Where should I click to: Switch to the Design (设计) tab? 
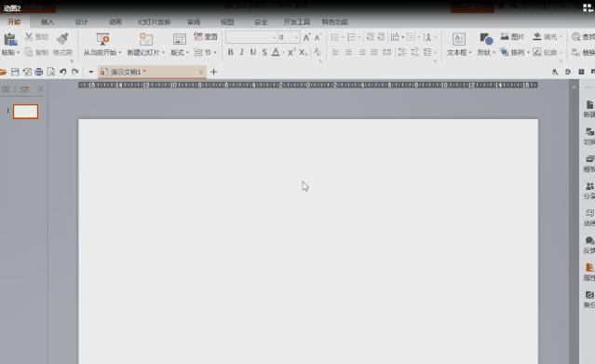pos(81,22)
